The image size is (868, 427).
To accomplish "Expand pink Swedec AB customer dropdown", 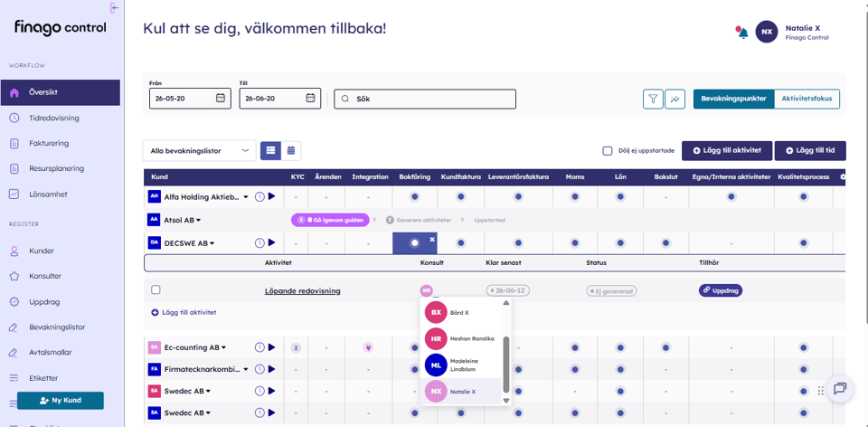I will 208,391.
